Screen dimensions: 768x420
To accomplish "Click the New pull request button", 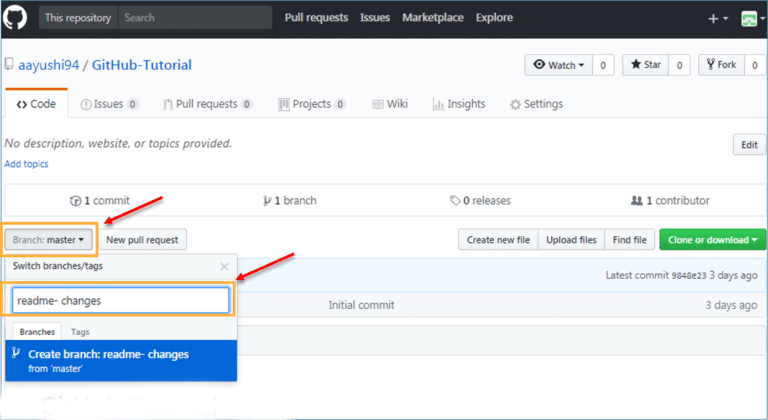I will click(x=143, y=240).
